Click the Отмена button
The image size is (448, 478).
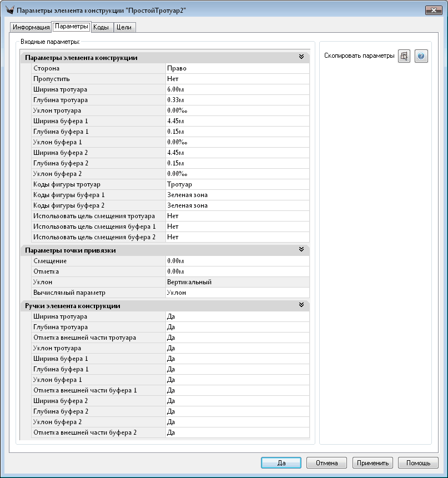click(x=326, y=462)
